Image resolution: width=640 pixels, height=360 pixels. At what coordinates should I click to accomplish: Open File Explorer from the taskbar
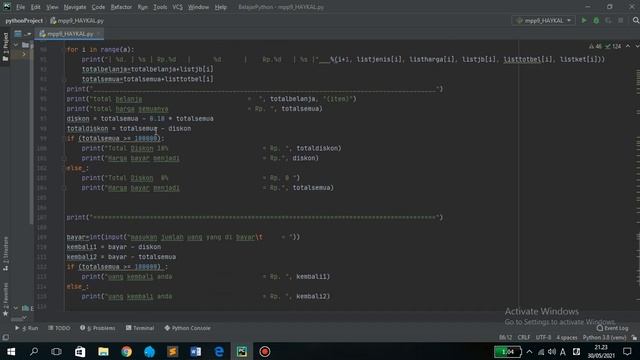tap(103, 351)
